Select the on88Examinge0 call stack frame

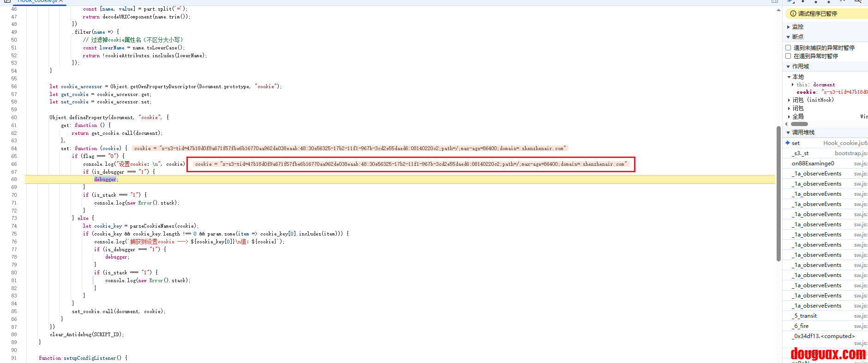pos(813,163)
